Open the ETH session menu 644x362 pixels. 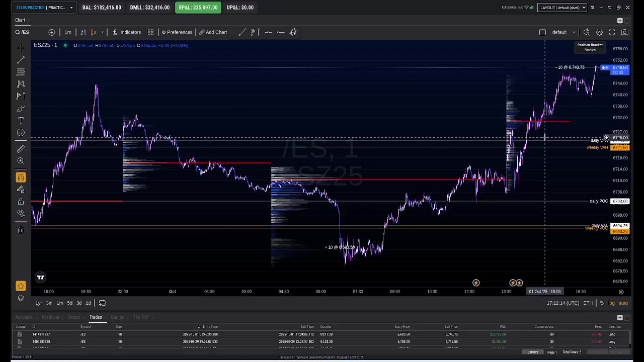coord(588,303)
